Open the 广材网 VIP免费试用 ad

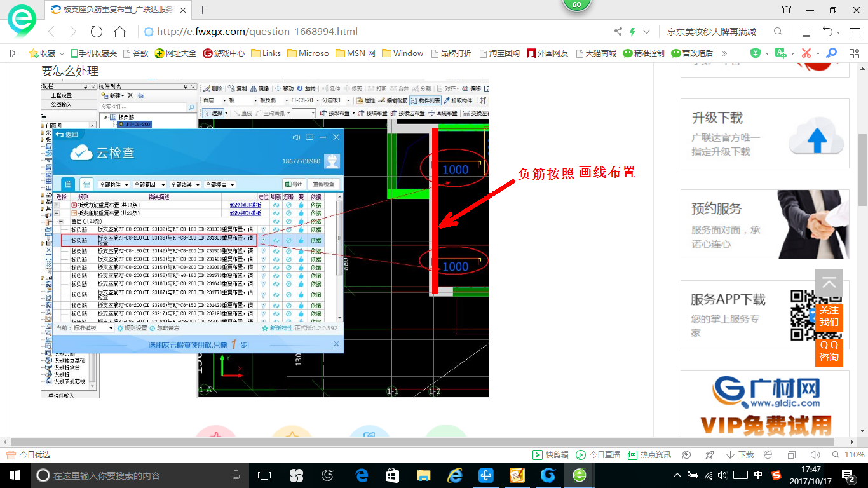(x=764, y=403)
